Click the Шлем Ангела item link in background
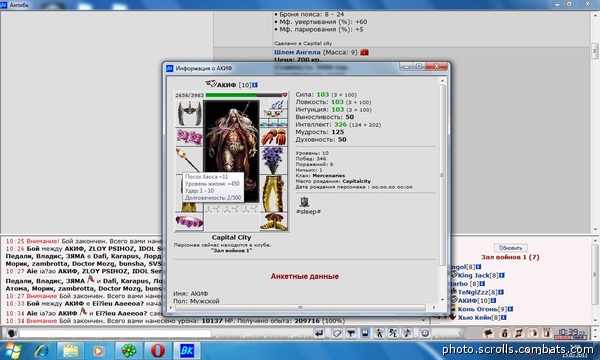This screenshot has width=600, height=360. [x=297, y=52]
